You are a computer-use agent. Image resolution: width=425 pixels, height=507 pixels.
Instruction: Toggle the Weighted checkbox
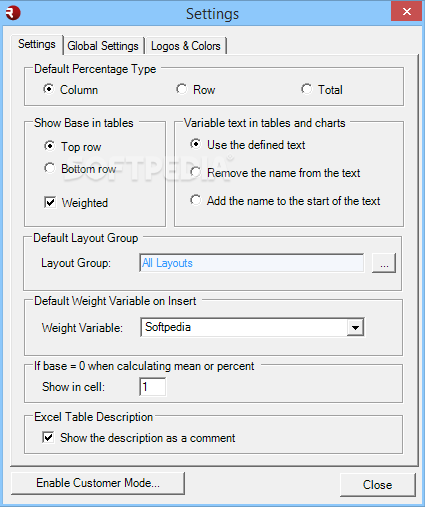pos(50,202)
